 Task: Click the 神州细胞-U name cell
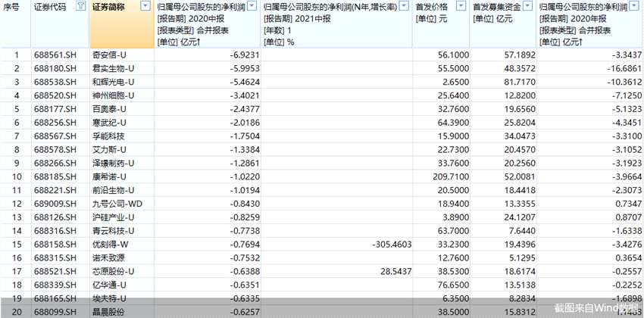[114, 95]
